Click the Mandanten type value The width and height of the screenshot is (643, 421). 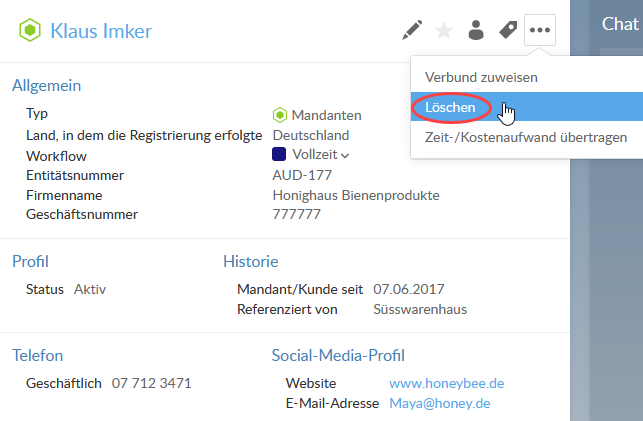[326, 115]
